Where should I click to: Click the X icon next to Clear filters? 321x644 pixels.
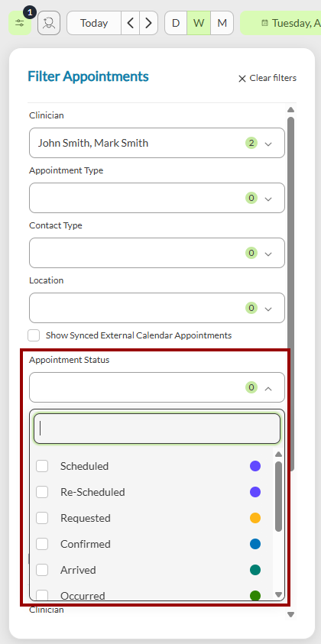pyautogui.click(x=242, y=79)
